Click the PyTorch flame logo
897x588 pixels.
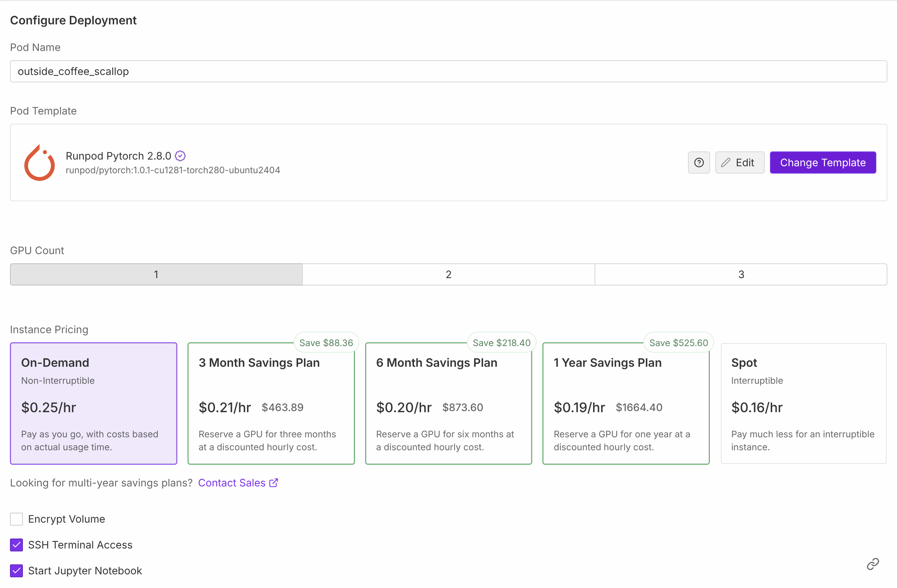[x=40, y=163]
